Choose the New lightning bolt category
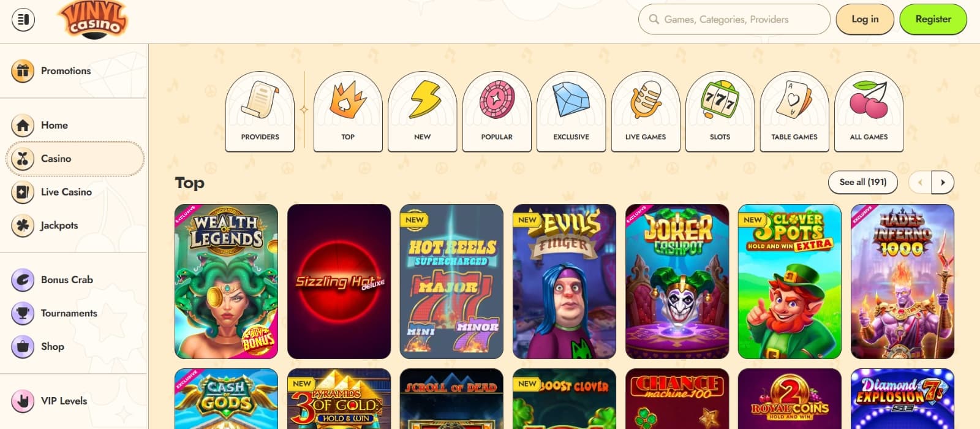The height and width of the screenshot is (429, 980). click(423, 112)
